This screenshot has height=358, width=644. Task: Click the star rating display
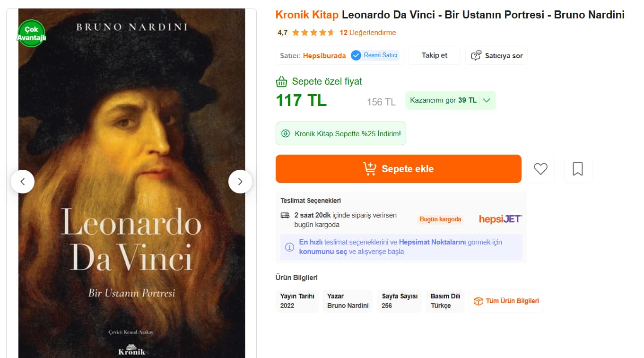click(313, 33)
